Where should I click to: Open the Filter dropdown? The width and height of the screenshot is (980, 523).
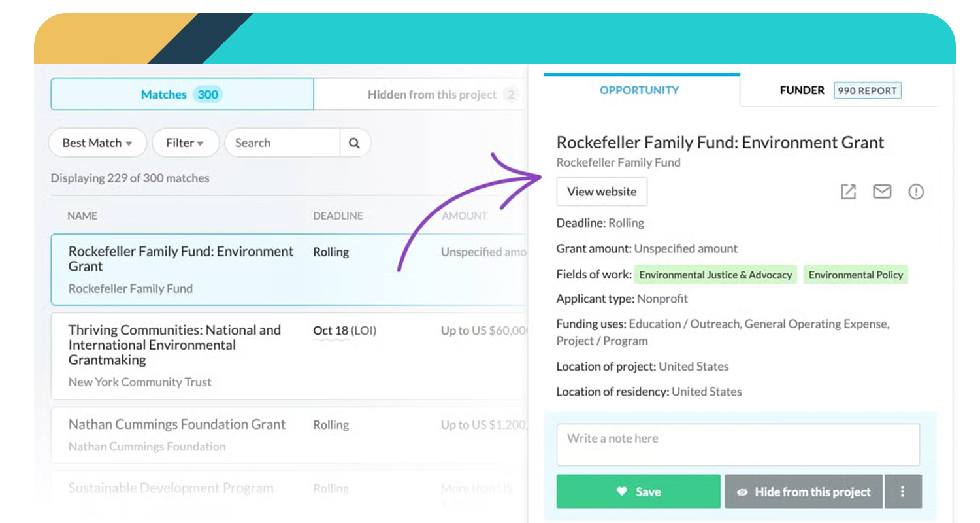[x=185, y=143]
